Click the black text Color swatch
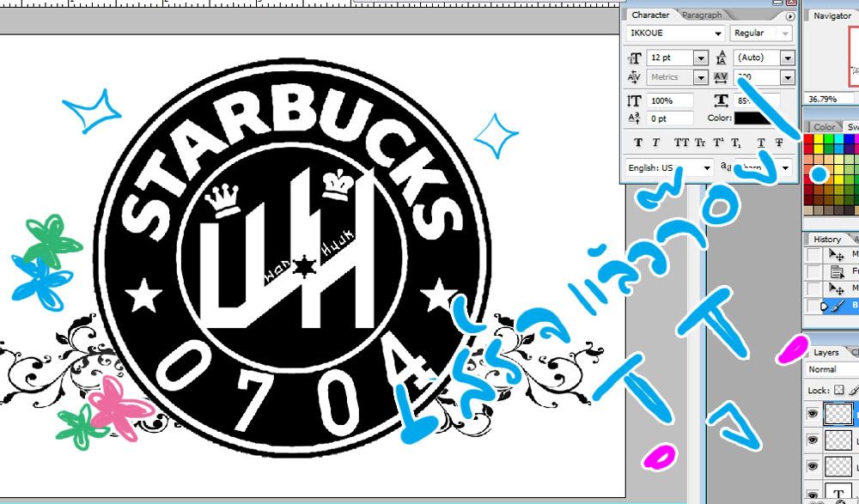Viewport: 859px width, 504px height. click(x=753, y=118)
